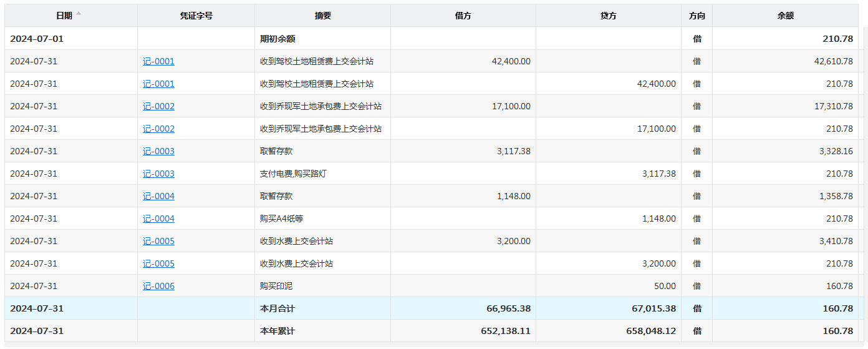868x349 pixels.
Task: Click the 贷方 column header
Action: click(608, 16)
